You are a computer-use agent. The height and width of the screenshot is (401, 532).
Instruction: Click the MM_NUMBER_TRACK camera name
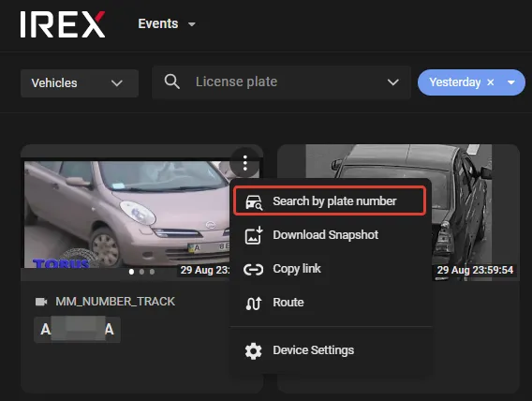115,302
